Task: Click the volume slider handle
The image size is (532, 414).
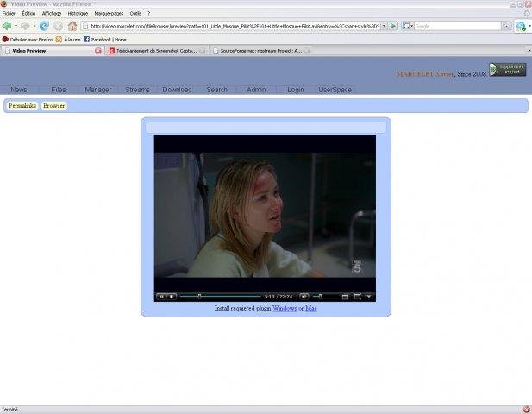Action: coord(320,297)
